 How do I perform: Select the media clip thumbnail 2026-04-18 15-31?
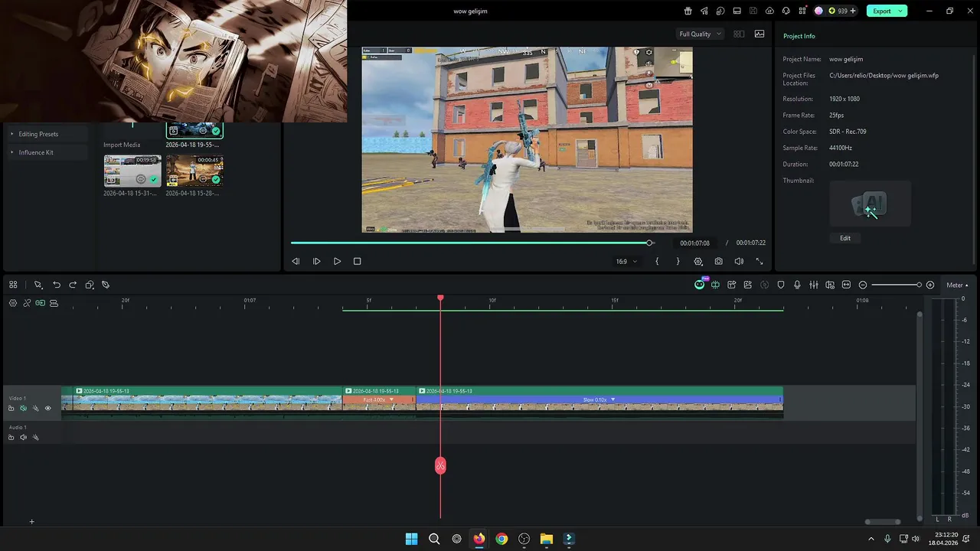(x=132, y=171)
